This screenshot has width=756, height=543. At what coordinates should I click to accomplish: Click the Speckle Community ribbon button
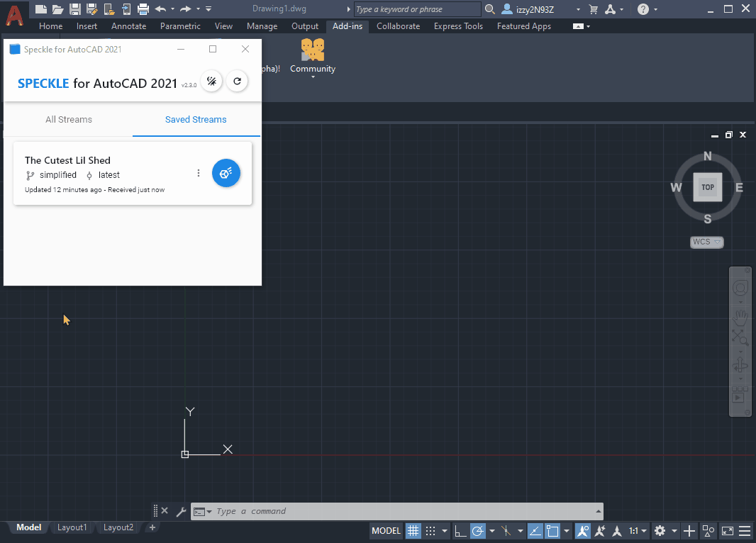click(313, 57)
